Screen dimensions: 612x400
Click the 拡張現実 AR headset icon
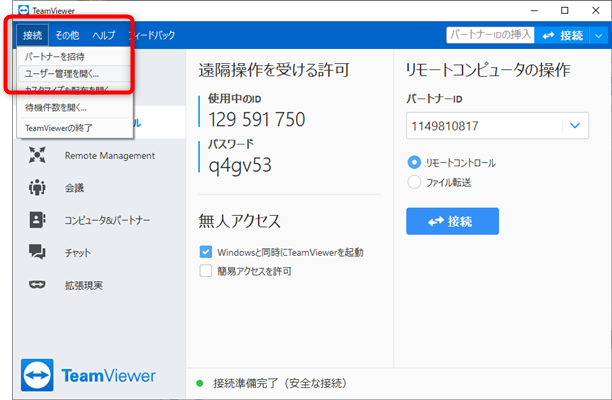coord(37,285)
